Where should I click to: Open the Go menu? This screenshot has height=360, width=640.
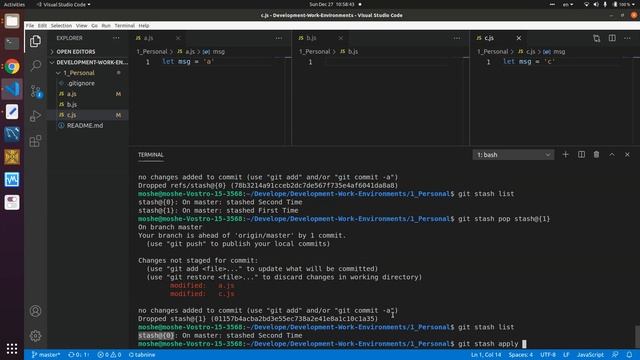tap(94, 25)
